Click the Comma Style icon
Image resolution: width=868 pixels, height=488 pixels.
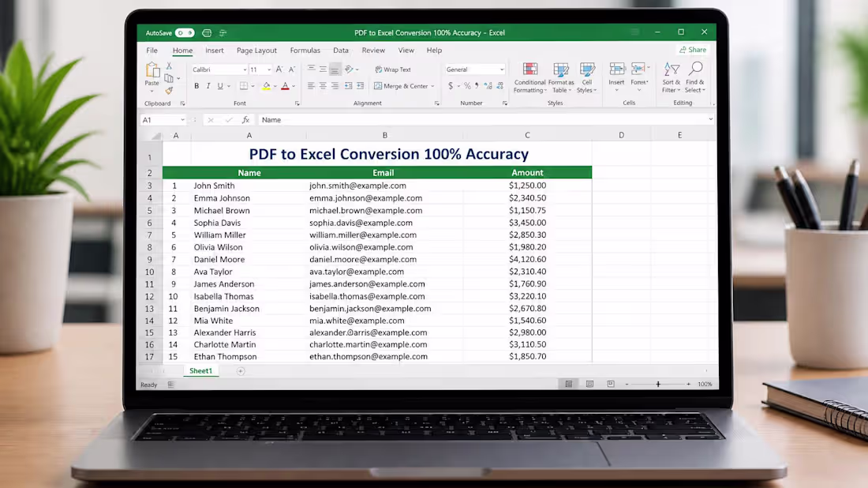tap(477, 86)
